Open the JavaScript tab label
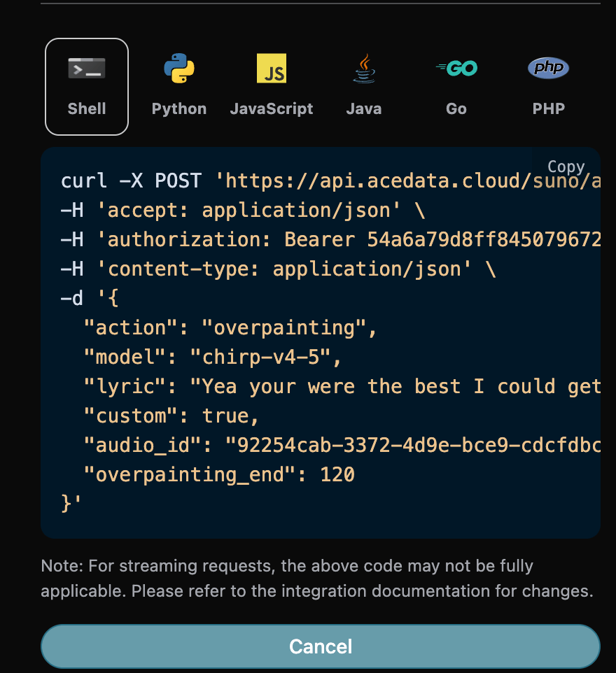The image size is (616, 673). pyautogui.click(x=272, y=109)
